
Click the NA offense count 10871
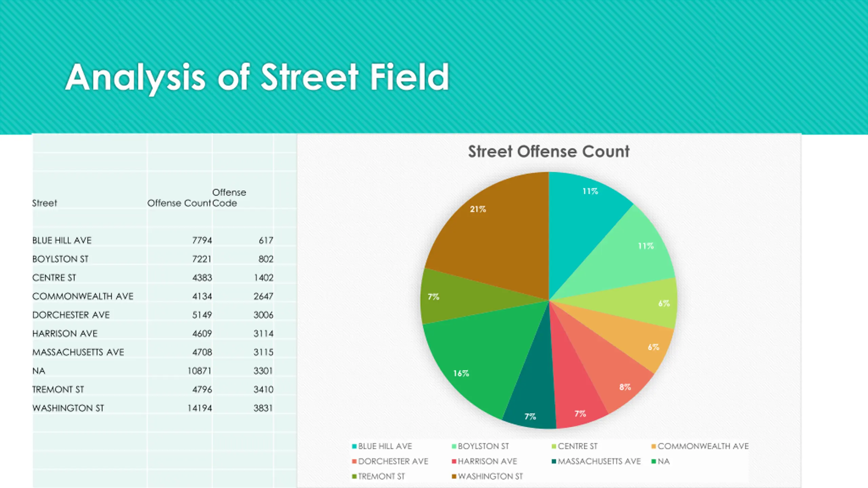coord(200,371)
